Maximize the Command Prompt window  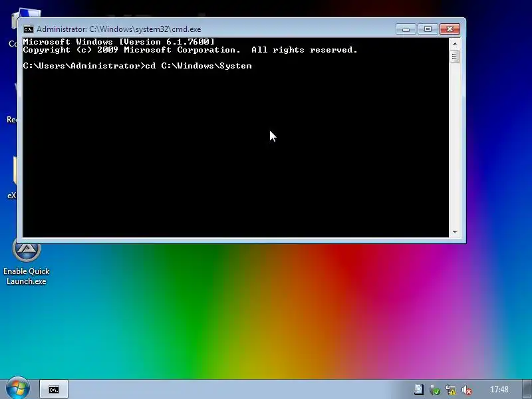pyautogui.click(x=428, y=29)
